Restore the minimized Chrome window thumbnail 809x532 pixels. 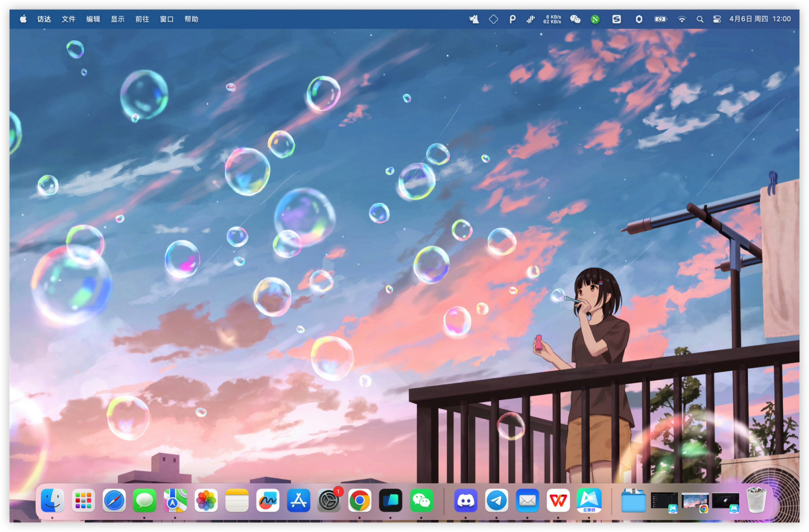click(x=695, y=502)
